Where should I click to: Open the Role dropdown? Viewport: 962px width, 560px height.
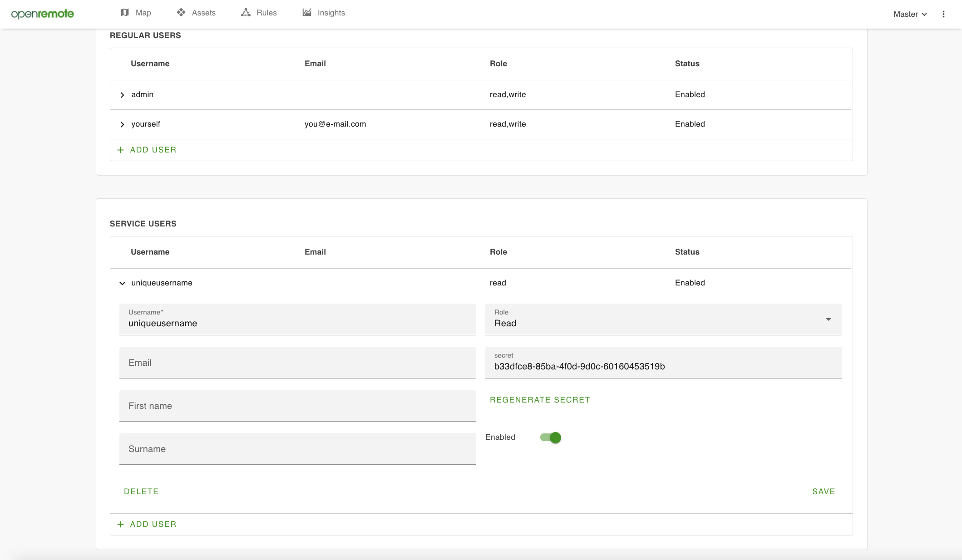[x=663, y=319]
